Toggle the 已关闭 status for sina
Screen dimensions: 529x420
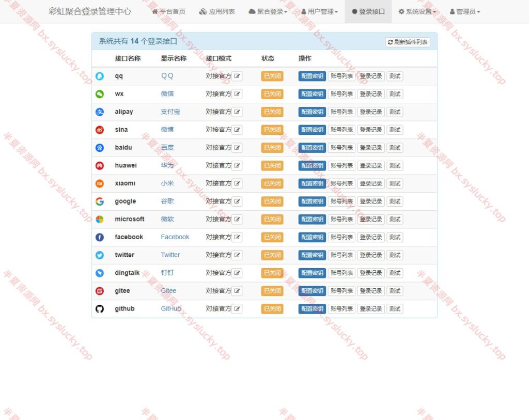click(x=272, y=130)
